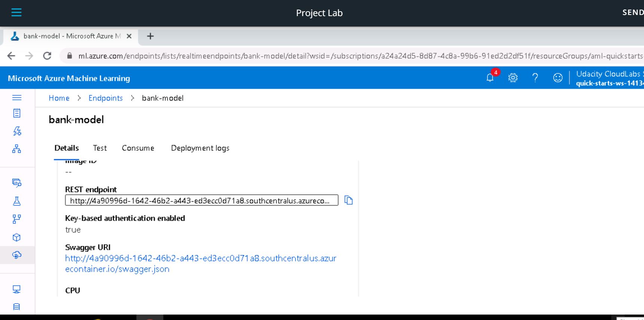
Task: Switch to the Consume tab
Action: 138,148
